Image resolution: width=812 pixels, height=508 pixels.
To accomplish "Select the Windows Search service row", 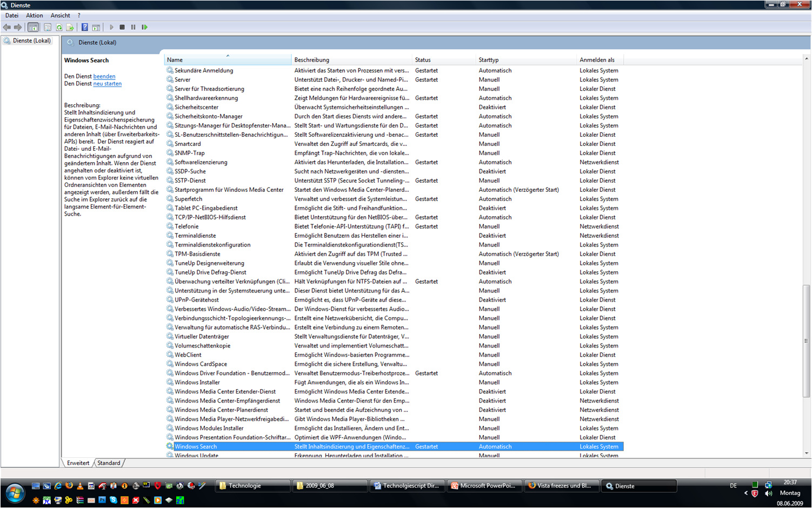I will [394, 446].
